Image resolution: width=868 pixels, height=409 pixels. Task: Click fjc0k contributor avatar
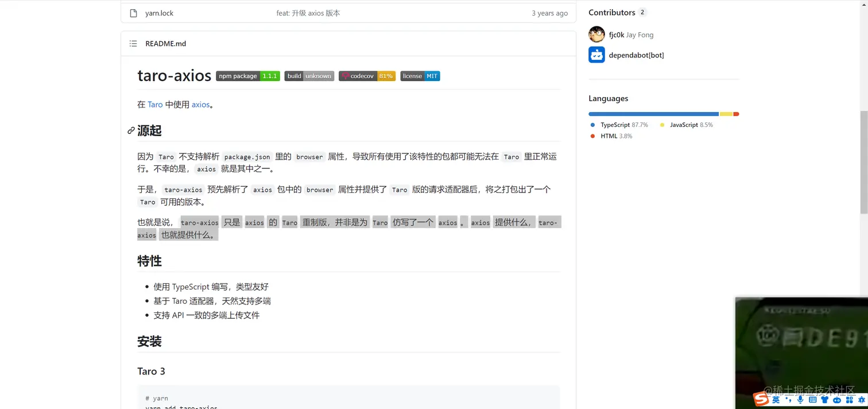click(x=596, y=34)
